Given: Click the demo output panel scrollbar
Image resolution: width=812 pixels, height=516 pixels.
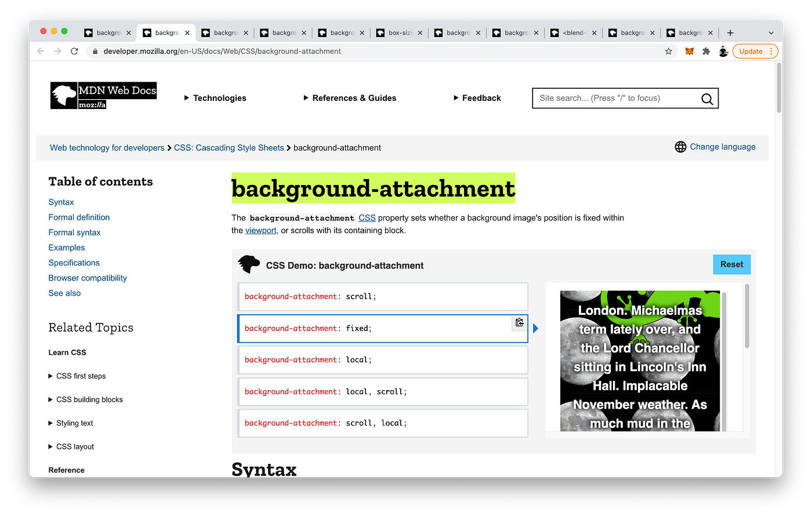Looking at the screenshot, I should coord(746,316).
